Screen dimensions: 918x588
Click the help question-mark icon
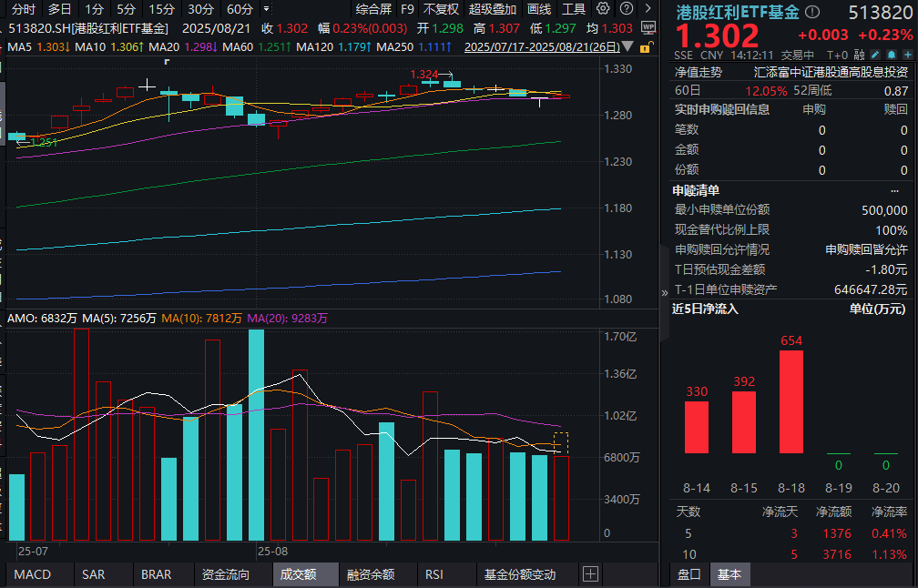tap(626, 8)
